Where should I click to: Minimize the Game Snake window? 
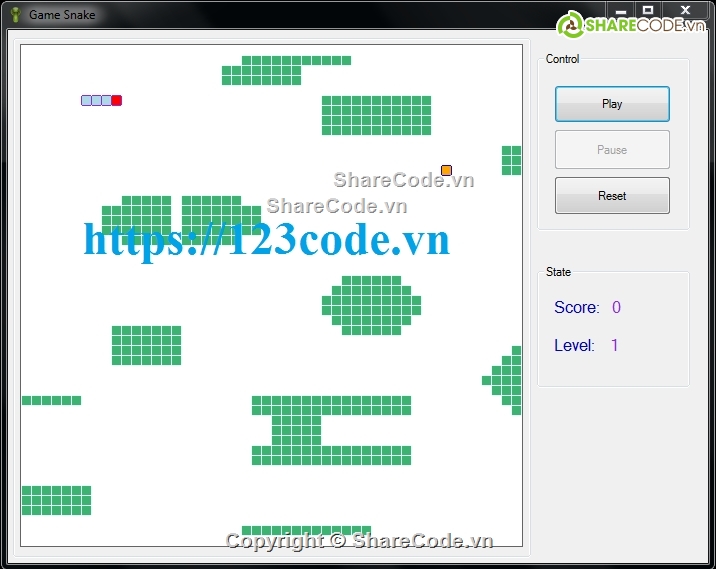[x=621, y=10]
